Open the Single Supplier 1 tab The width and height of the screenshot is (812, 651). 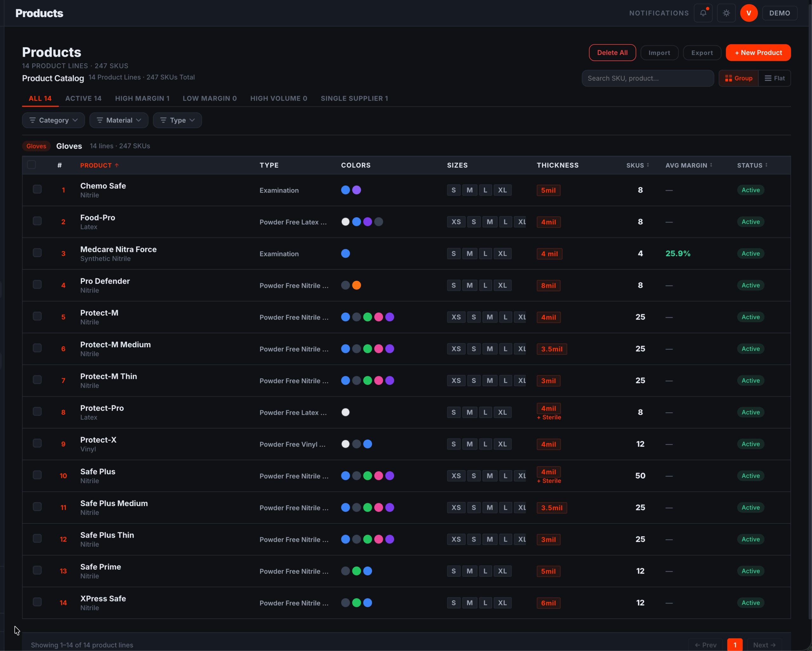[x=354, y=98]
